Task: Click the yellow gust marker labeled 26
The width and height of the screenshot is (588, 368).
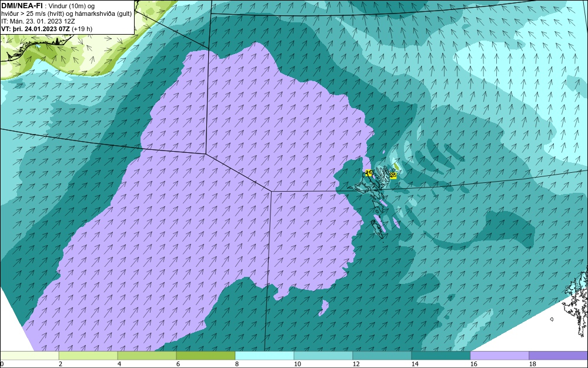Action: (x=369, y=173)
